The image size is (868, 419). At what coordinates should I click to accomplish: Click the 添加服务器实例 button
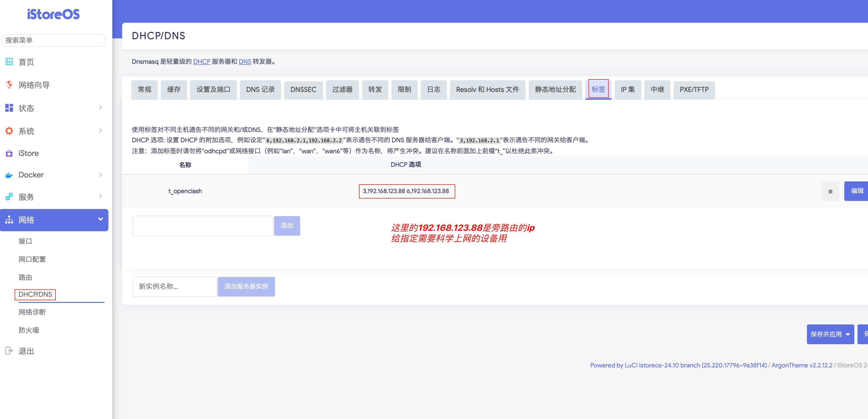(246, 287)
